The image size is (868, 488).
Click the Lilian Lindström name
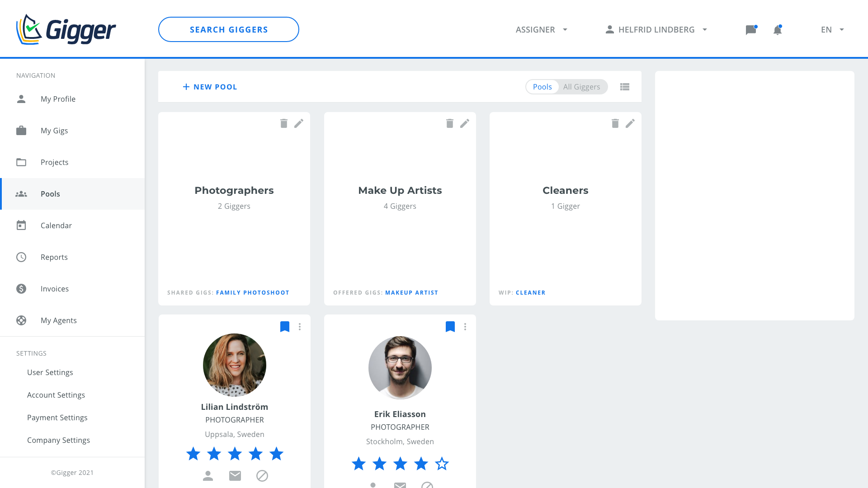[235, 407]
